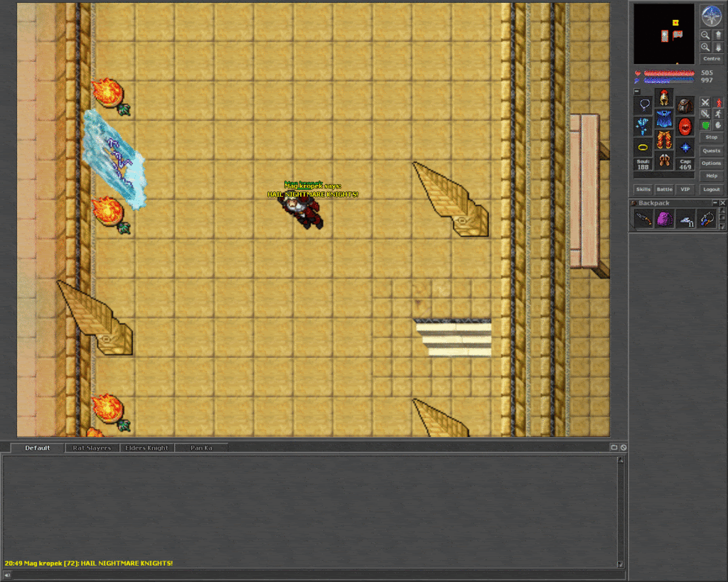Screen dimensions: 728x582
Task: Select the stacked item showing 11
Action: tap(686, 219)
